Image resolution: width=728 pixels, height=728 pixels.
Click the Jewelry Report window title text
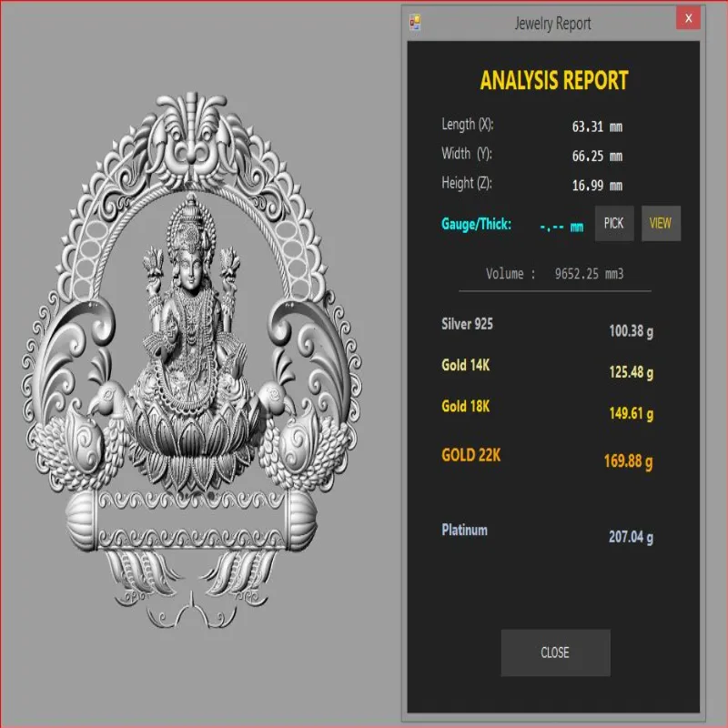point(552,24)
